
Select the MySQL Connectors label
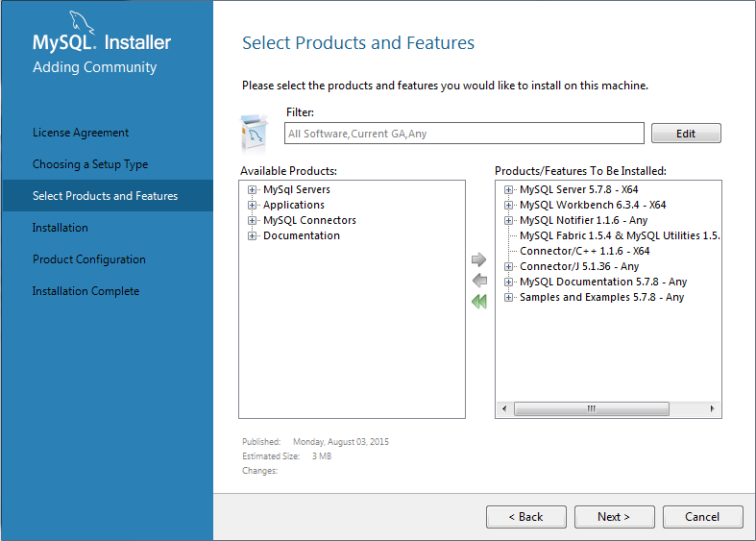[x=309, y=220]
